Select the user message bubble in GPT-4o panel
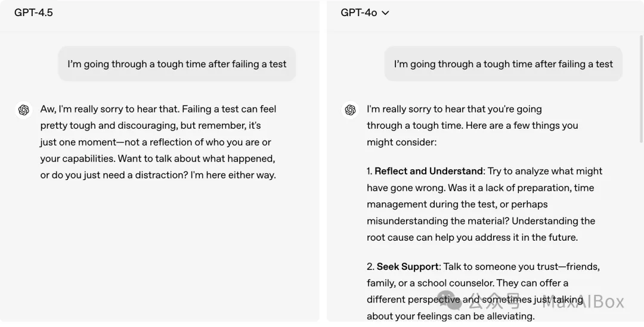Screen dimensions: 644x327 coord(503,64)
